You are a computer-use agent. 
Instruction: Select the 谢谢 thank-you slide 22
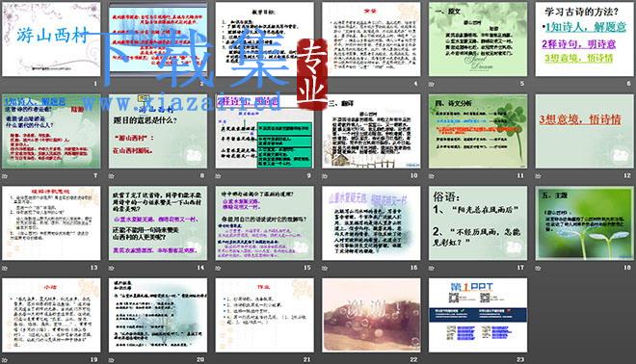pos(371,315)
